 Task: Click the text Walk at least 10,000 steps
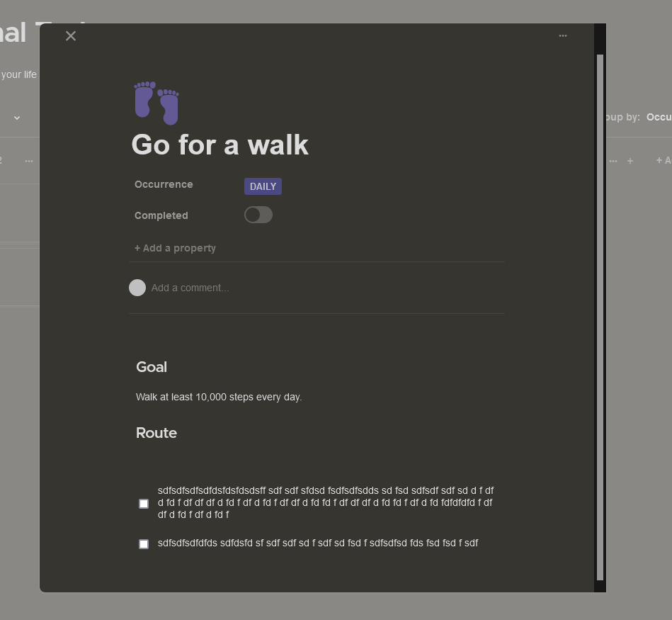tap(219, 397)
